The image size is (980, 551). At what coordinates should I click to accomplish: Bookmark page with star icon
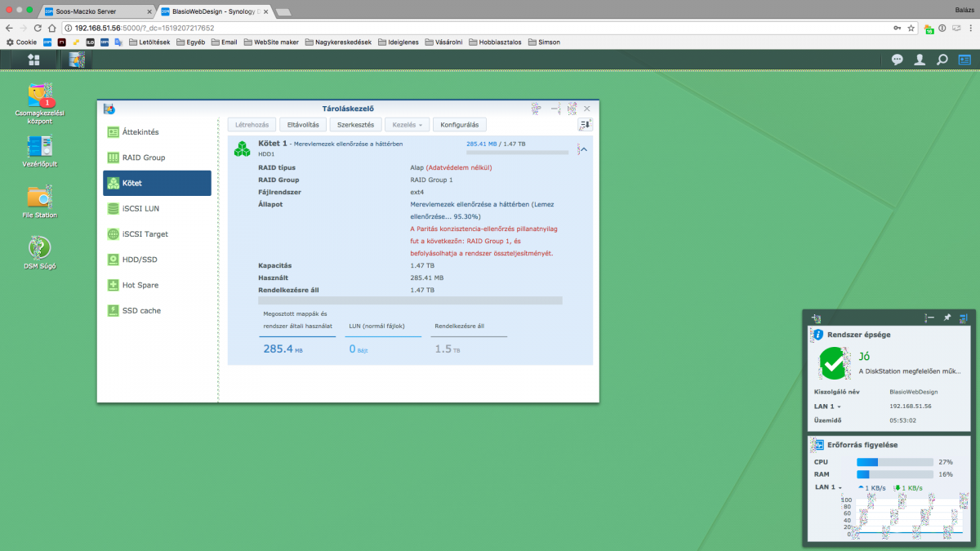911,28
